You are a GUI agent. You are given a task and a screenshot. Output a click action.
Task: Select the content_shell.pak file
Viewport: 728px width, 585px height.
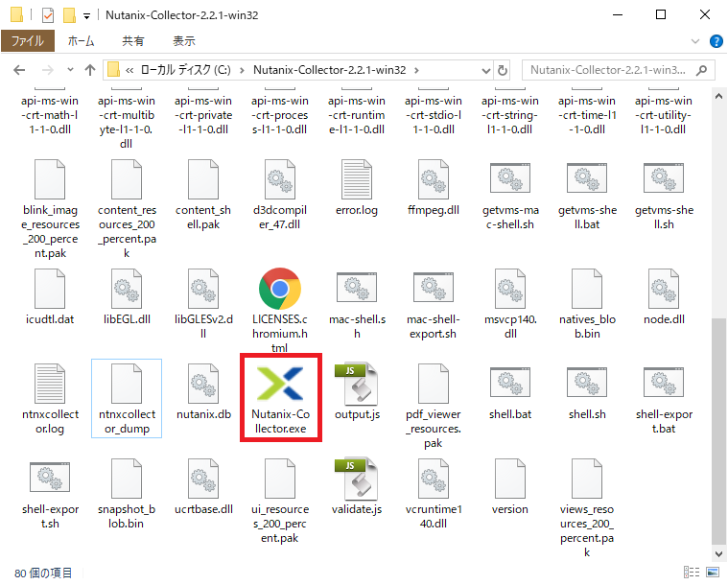point(203,195)
